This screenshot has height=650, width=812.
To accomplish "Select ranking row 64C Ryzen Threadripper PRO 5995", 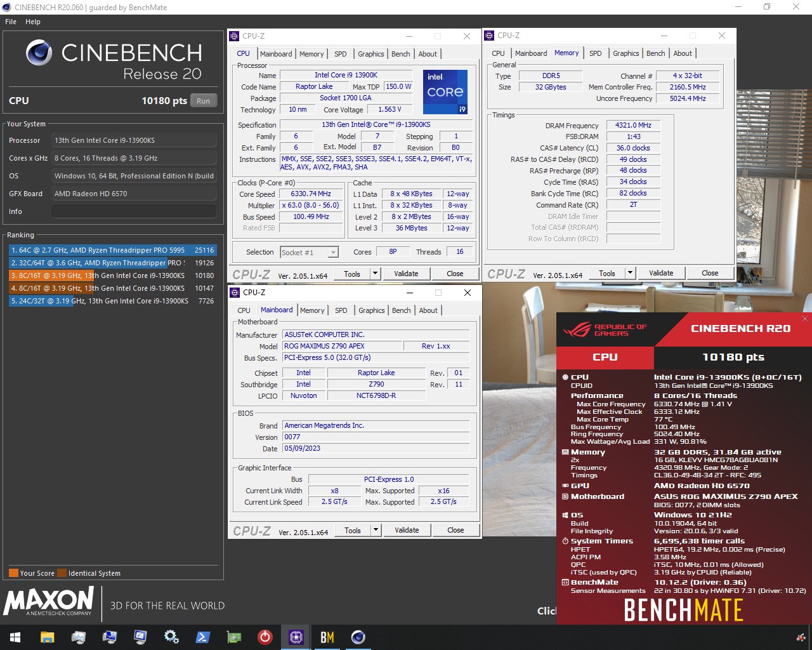I will click(112, 250).
